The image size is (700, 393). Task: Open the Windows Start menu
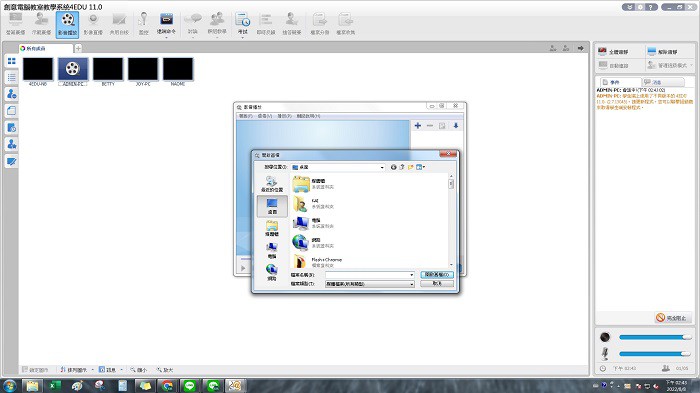click(9, 385)
